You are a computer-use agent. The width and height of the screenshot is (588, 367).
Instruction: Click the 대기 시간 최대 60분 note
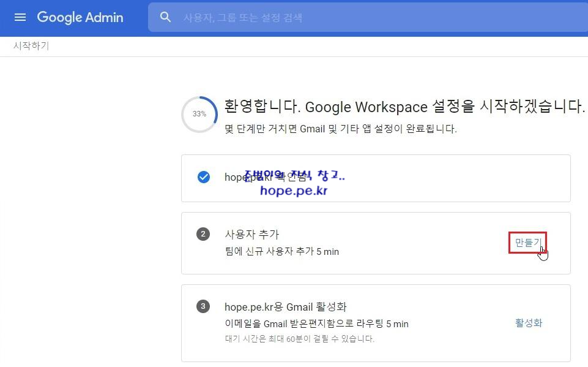tap(300, 339)
